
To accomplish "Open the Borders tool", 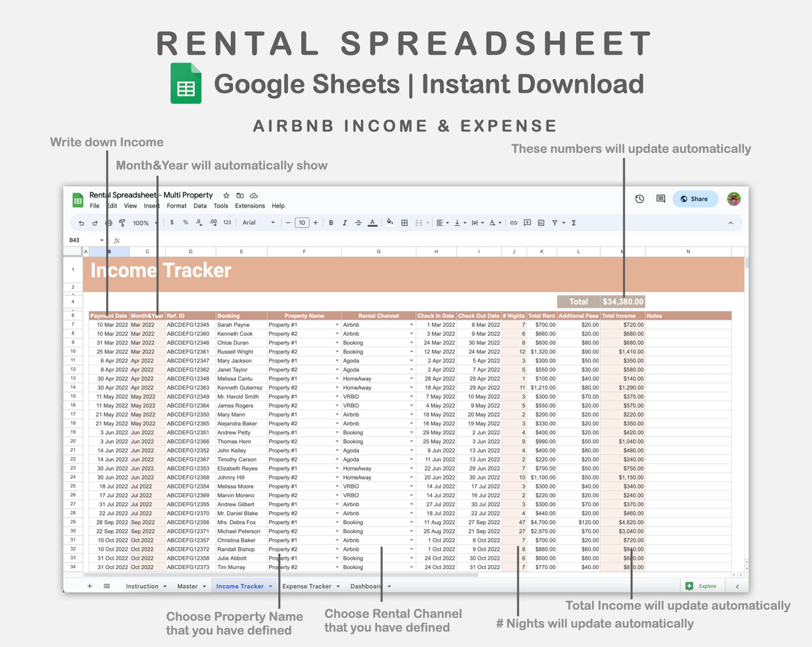I will coord(403,223).
